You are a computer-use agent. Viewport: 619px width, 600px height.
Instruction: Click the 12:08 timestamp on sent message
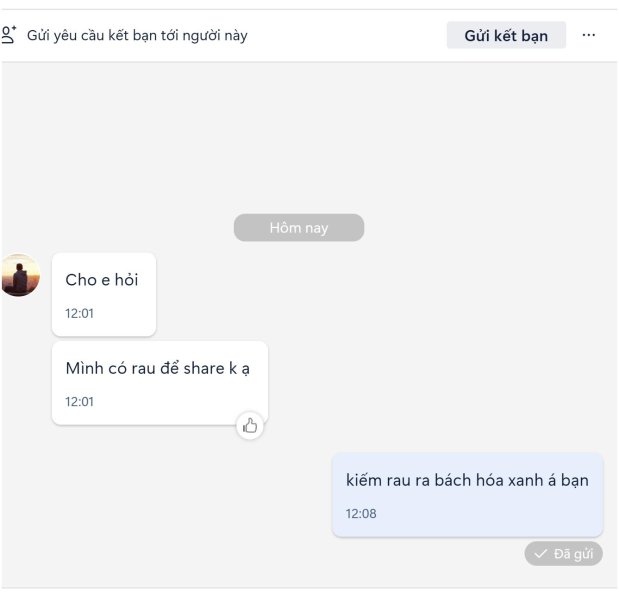pos(361,514)
